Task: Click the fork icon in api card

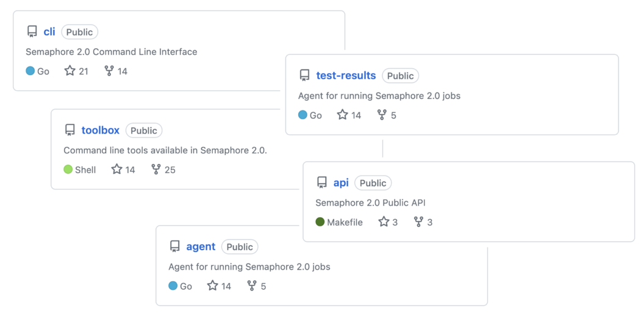Action: click(418, 221)
